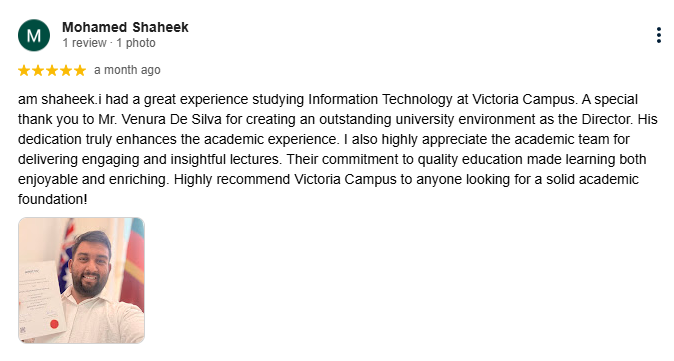
Task: Select the second yellow rating star
Action: tap(38, 70)
